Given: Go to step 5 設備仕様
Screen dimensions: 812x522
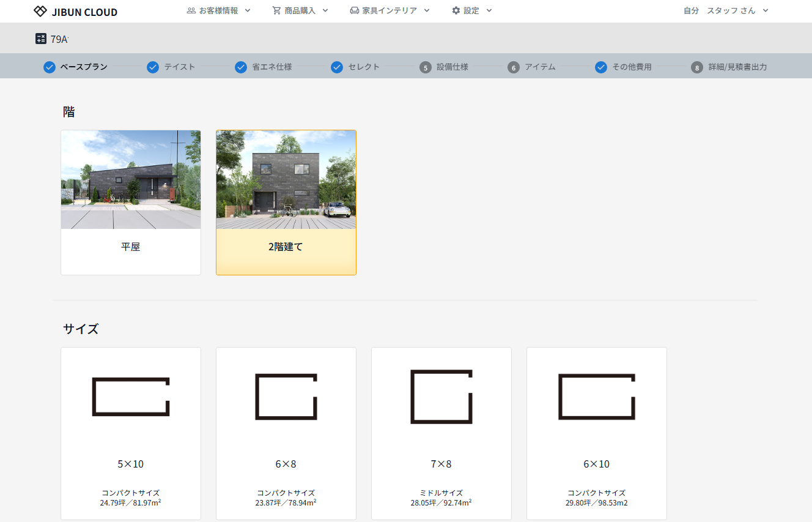Looking at the screenshot, I should 445,67.
